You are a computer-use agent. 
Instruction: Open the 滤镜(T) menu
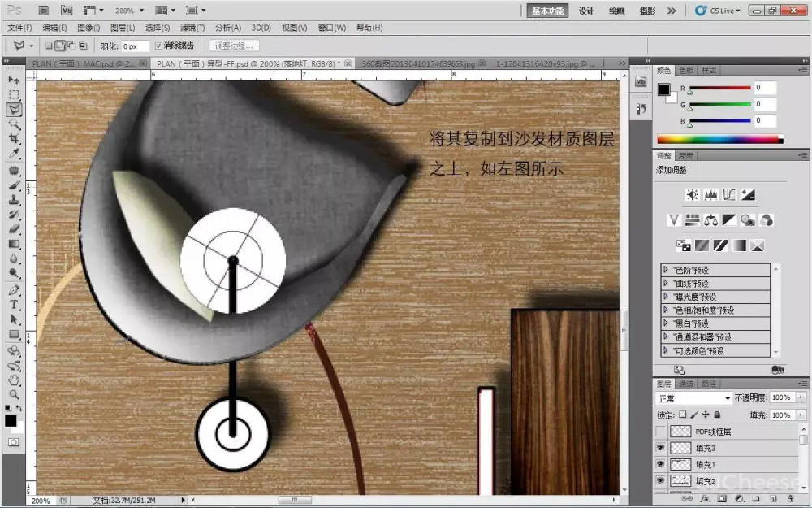point(192,28)
